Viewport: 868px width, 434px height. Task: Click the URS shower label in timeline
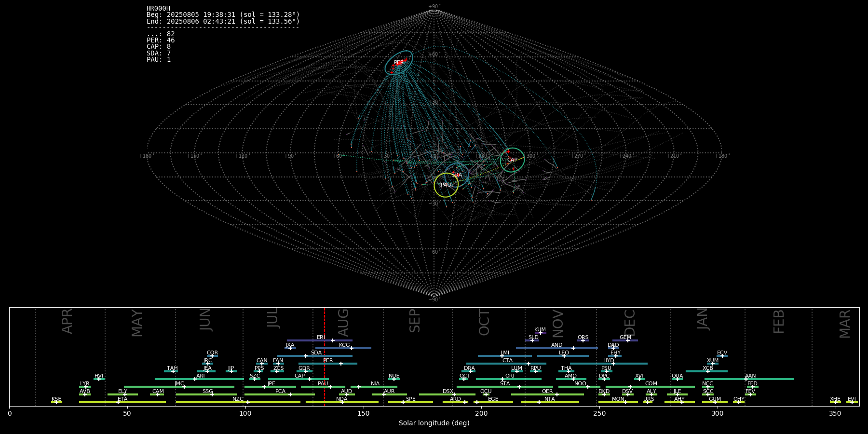pyautogui.click(x=649, y=399)
